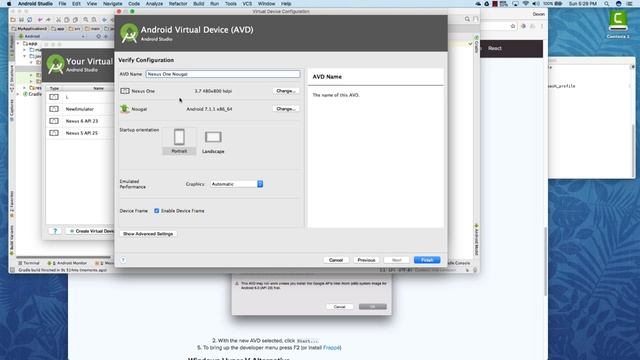Click the Spotlight search icon in menu bar
This screenshot has width=640, height=360.
click(607, 4)
